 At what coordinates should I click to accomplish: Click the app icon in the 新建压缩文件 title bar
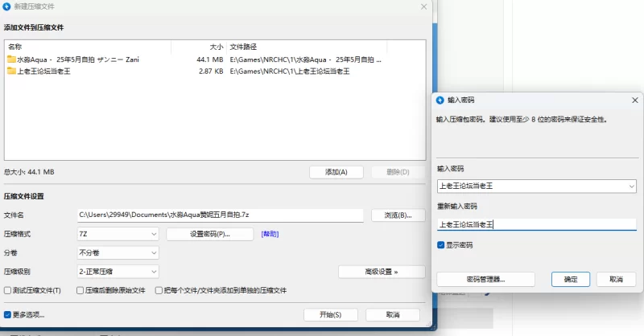tap(6, 6)
